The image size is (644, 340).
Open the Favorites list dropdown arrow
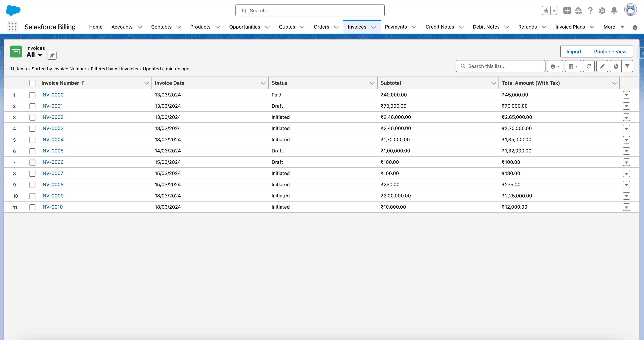[554, 10]
